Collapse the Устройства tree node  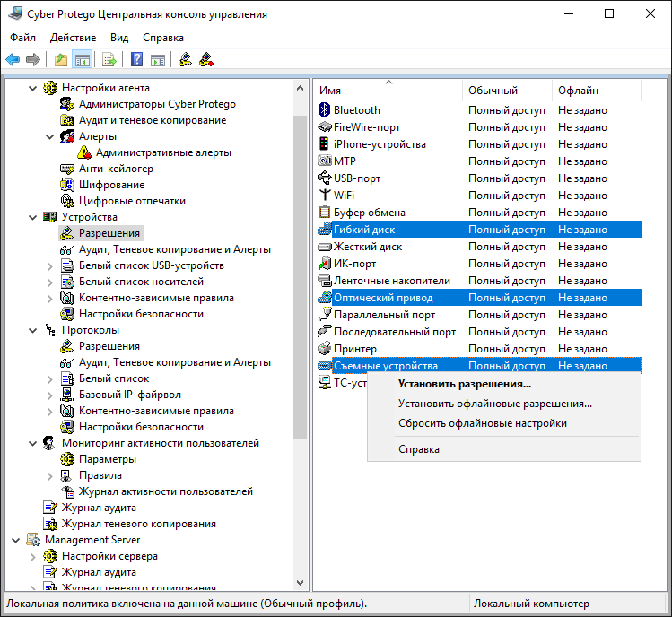(32, 217)
